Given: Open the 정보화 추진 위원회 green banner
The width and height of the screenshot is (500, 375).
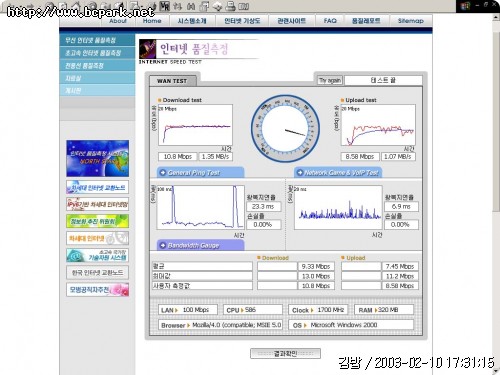Looking at the screenshot, I should tap(97, 221).
